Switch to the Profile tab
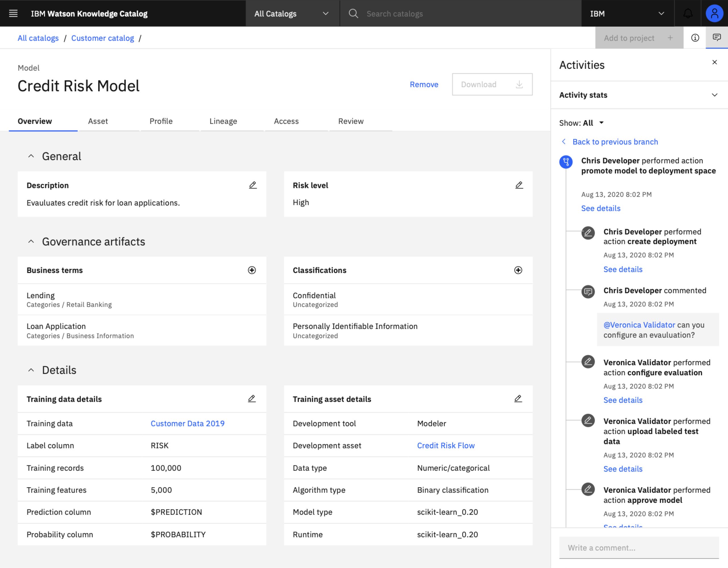The width and height of the screenshot is (728, 568). (161, 121)
